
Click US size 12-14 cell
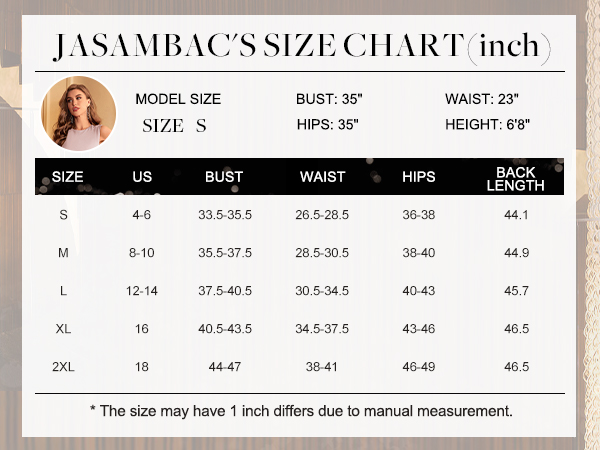[142, 291]
